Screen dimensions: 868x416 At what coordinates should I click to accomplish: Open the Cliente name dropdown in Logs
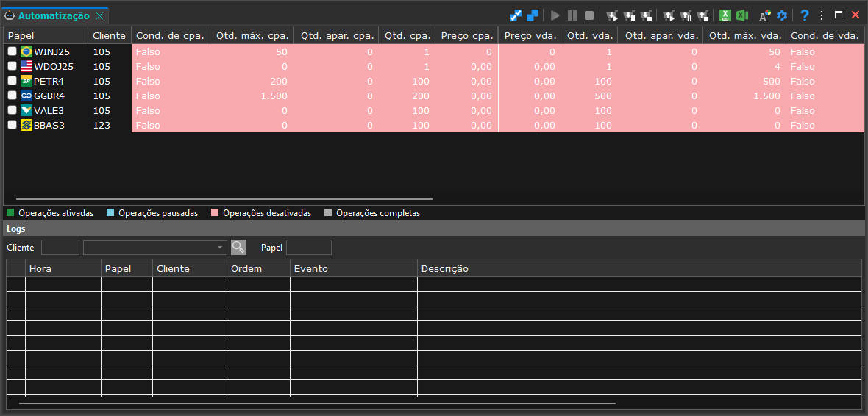tap(155, 247)
